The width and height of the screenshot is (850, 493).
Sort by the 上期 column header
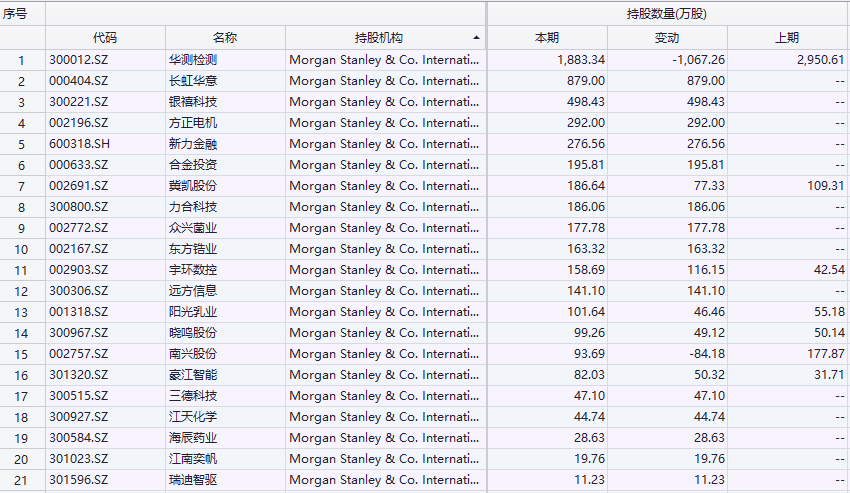click(x=787, y=38)
